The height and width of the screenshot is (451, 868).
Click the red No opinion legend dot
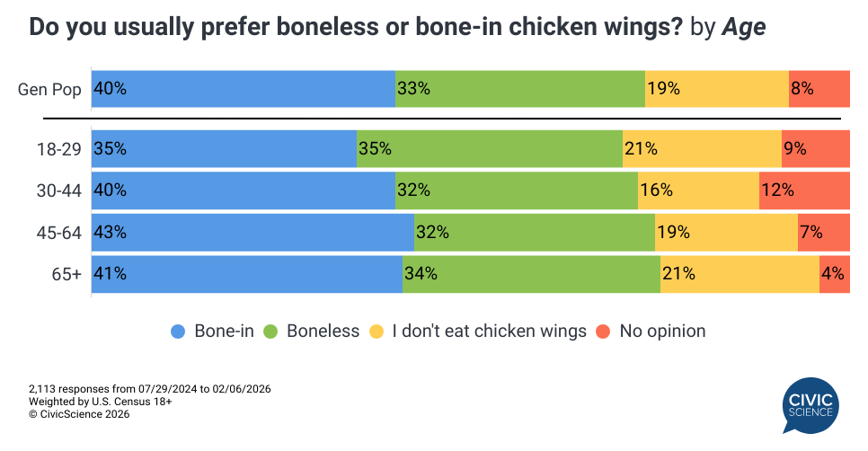tap(603, 332)
